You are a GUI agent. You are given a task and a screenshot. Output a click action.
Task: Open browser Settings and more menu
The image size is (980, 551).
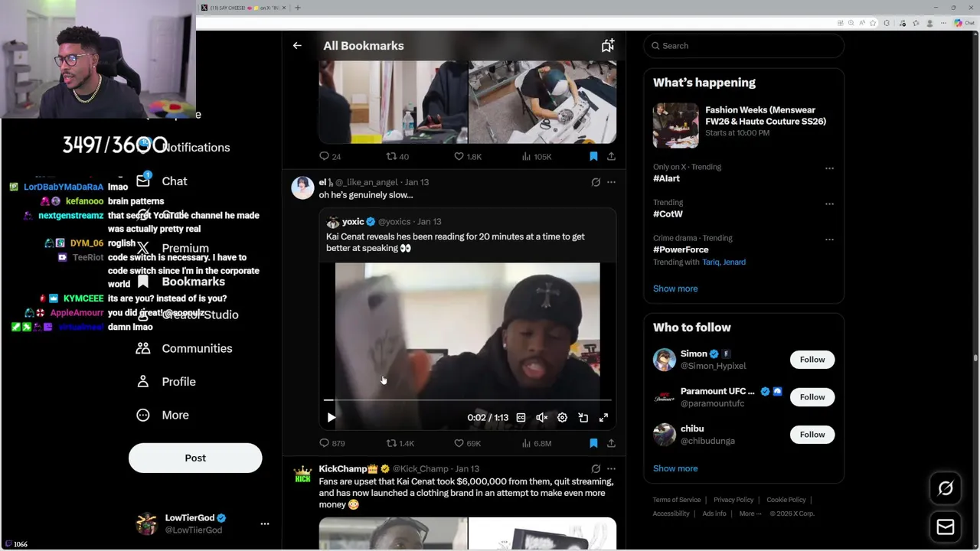click(x=945, y=23)
